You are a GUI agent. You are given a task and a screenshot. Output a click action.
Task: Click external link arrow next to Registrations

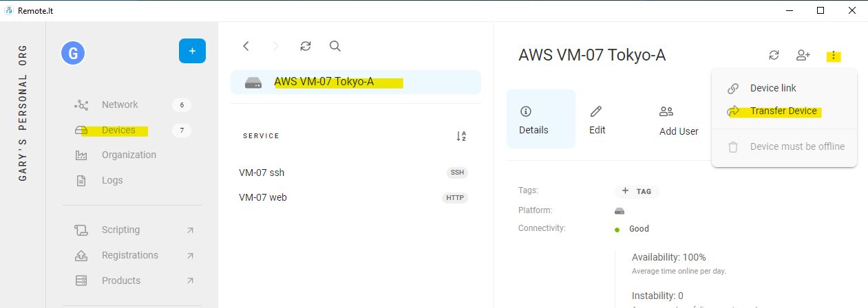pyautogui.click(x=190, y=256)
